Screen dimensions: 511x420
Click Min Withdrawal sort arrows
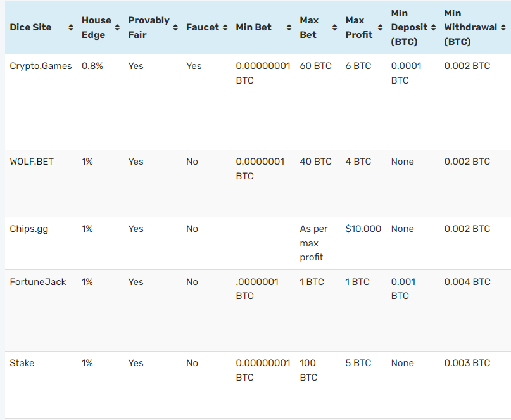pos(503,28)
